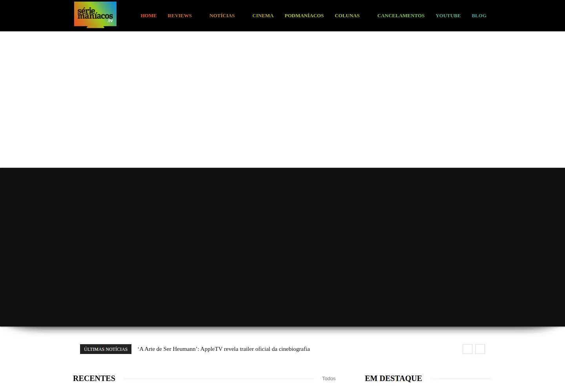Click the Série Maníacos logo
The height and width of the screenshot is (392, 565).
click(x=95, y=15)
